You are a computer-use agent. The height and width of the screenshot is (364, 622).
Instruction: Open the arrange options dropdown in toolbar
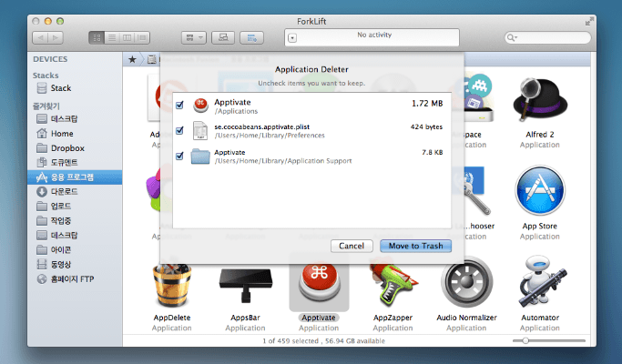(194, 38)
